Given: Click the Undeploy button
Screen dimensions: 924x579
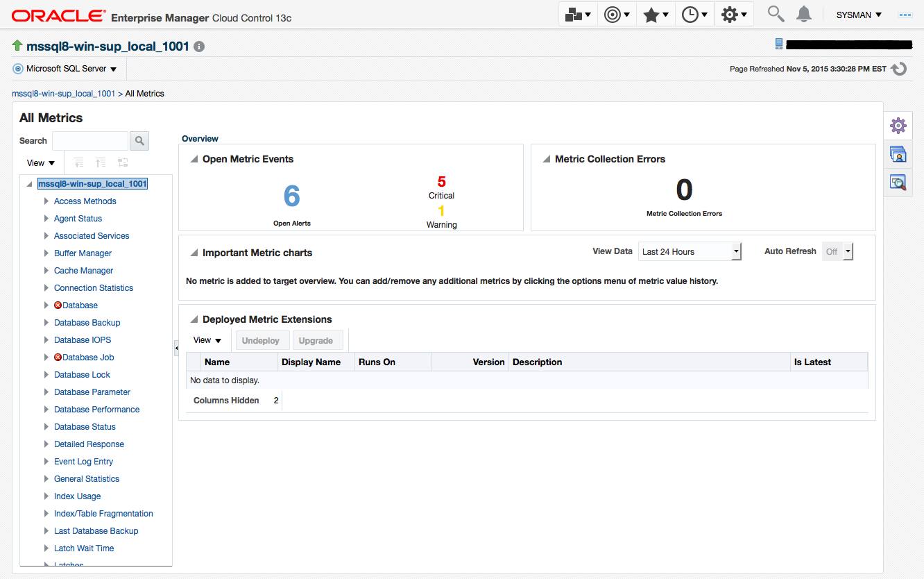Looking at the screenshot, I should pyautogui.click(x=261, y=341).
